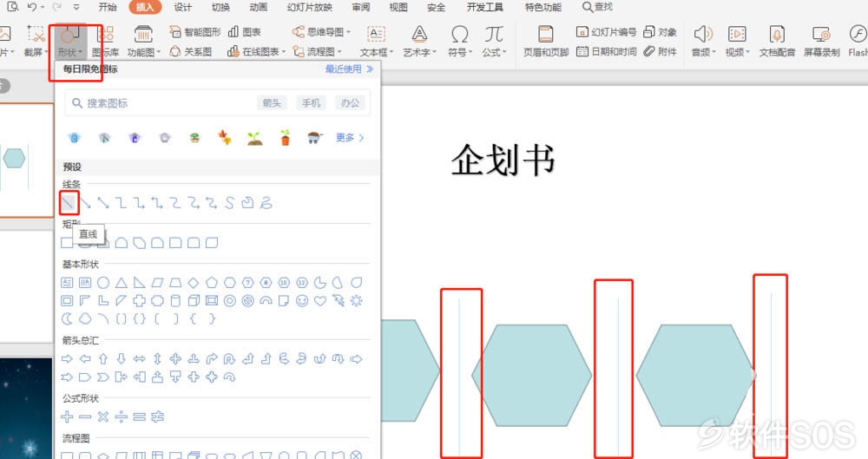868x459 pixels.
Task: Insert the isosceles triangle shape
Action: coord(122,283)
